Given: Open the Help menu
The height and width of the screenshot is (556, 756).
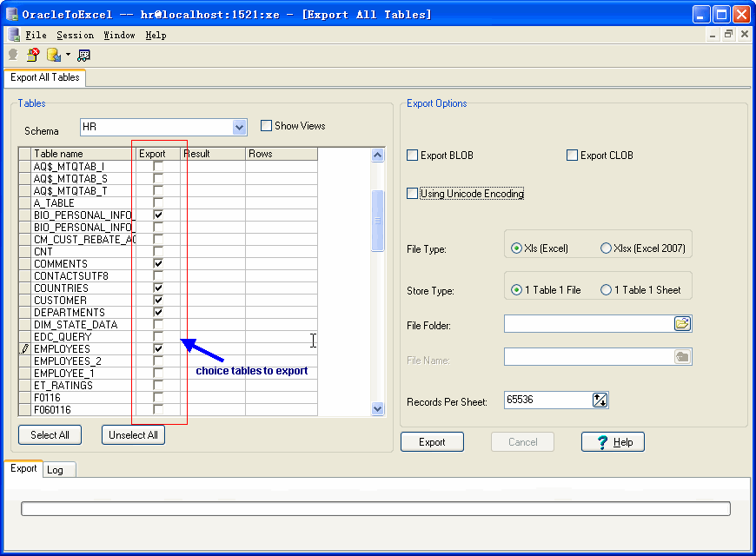Looking at the screenshot, I should (x=156, y=36).
